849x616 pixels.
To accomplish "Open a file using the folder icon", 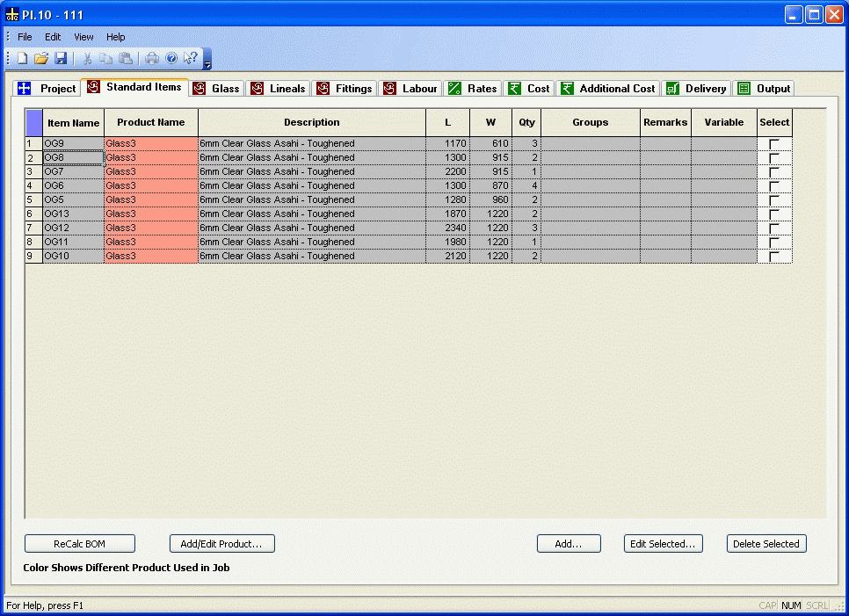I will pyautogui.click(x=41, y=59).
